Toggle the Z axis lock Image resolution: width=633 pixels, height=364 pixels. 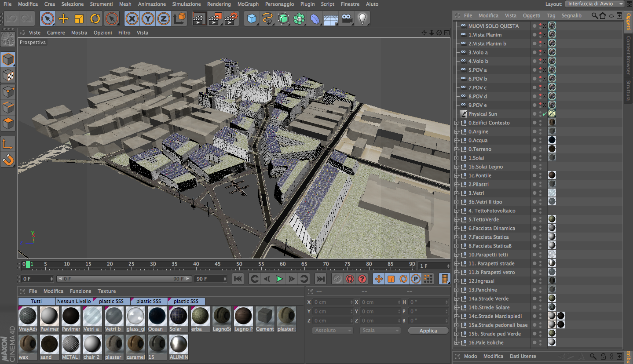click(164, 18)
